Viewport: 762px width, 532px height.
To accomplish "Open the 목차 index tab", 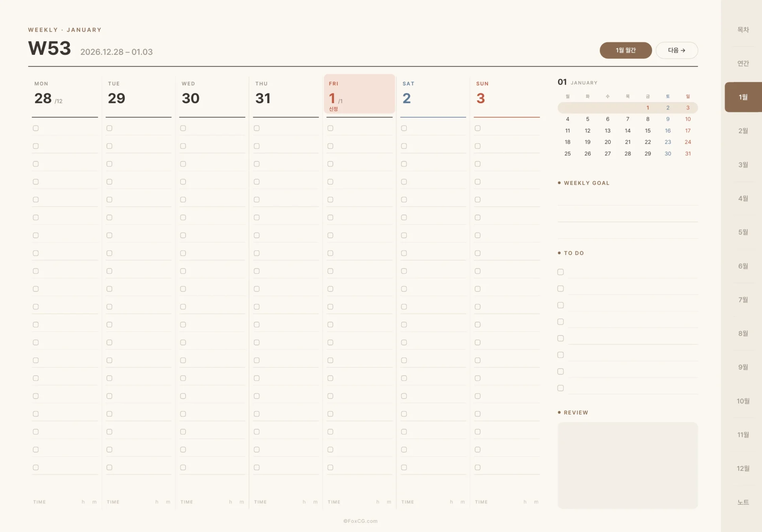I will [x=743, y=30].
